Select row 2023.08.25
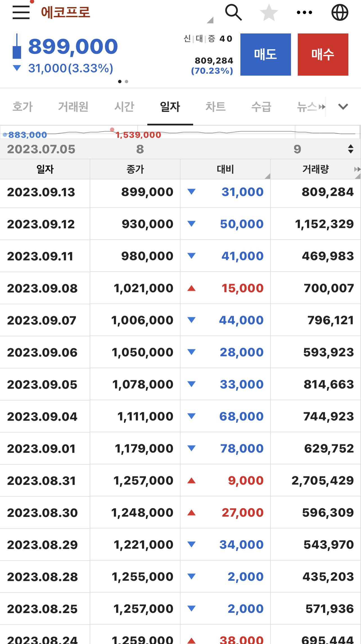The height and width of the screenshot is (644, 361). point(180,609)
